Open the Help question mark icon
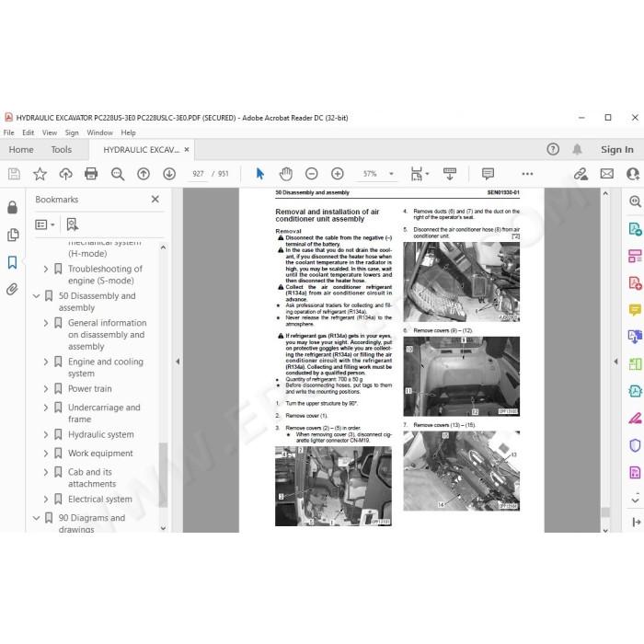Screen dimensions: 644x644 click(x=553, y=149)
